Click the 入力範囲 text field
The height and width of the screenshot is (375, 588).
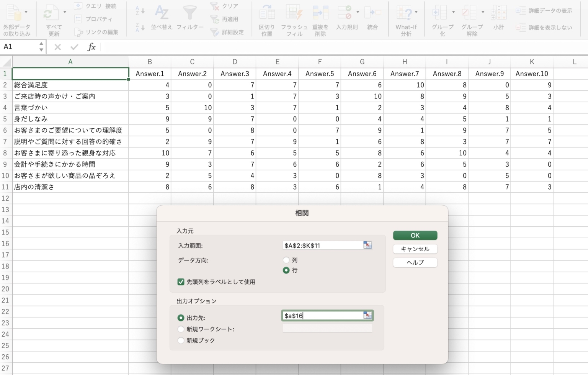322,246
